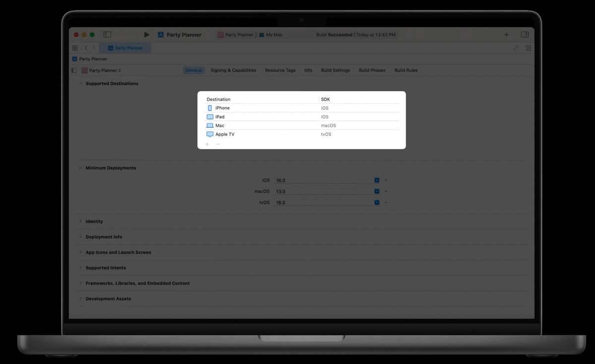The width and height of the screenshot is (595, 364).
Task: Go back with the left chevron
Action: pos(86,48)
